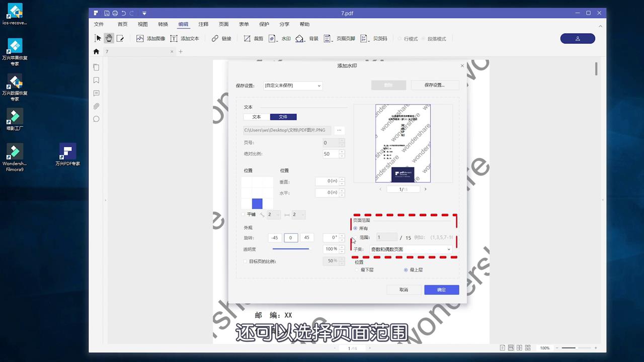Go to next preview page arrow
This screenshot has height=362, width=644.
tap(425, 189)
